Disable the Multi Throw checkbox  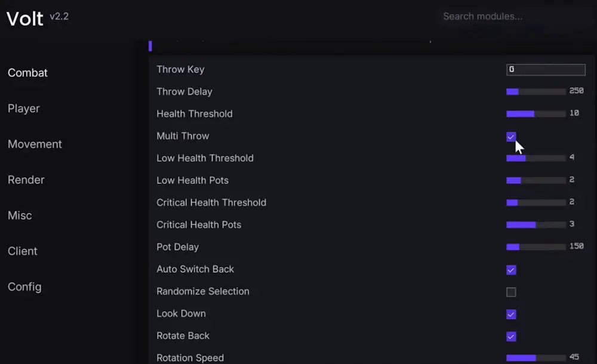pyautogui.click(x=511, y=137)
